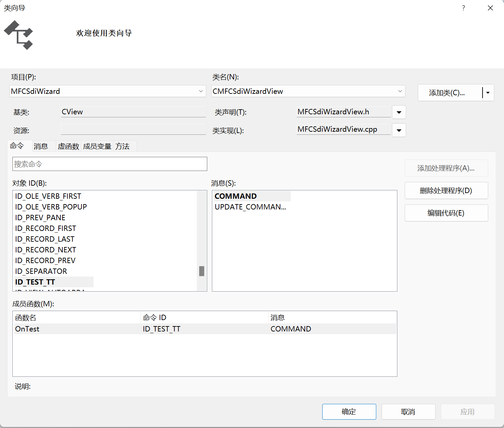Viewport: 504px width, 428px height.
Task: Click the 搜索命令 search box
Action: click(x=110, y=164)
